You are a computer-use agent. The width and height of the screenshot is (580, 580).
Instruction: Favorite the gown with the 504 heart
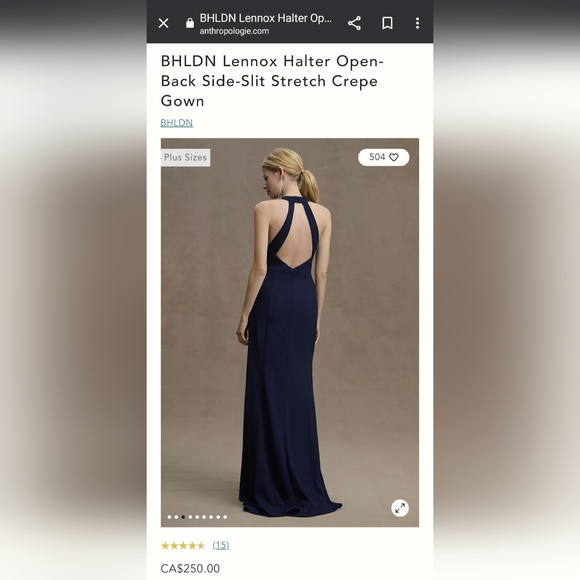pos(384,157)
